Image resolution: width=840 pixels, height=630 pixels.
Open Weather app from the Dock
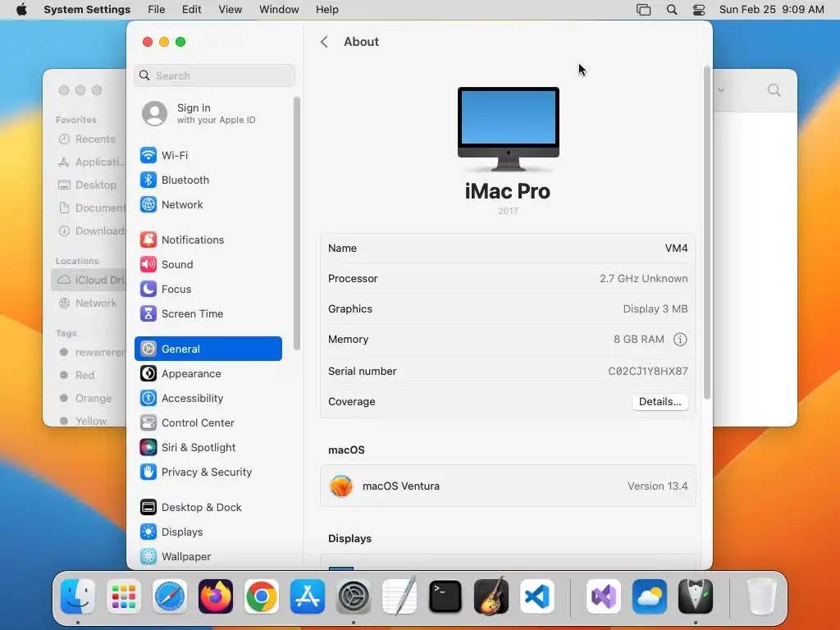(x=650, y=596)
